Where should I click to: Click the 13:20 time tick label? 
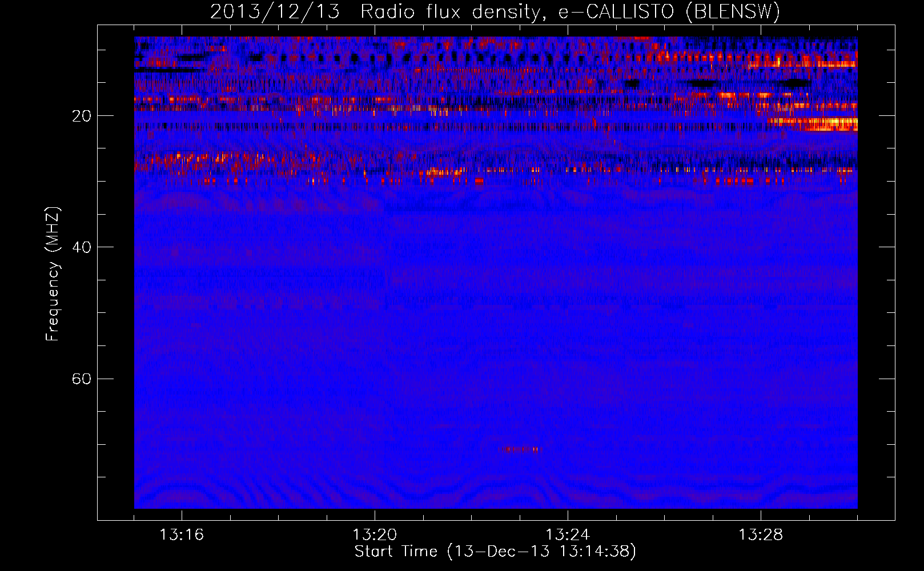click(375, 535)
